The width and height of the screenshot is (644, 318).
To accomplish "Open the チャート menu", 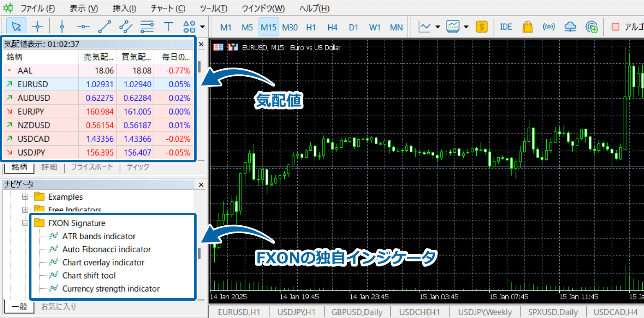I will click(x=168, y=8).
